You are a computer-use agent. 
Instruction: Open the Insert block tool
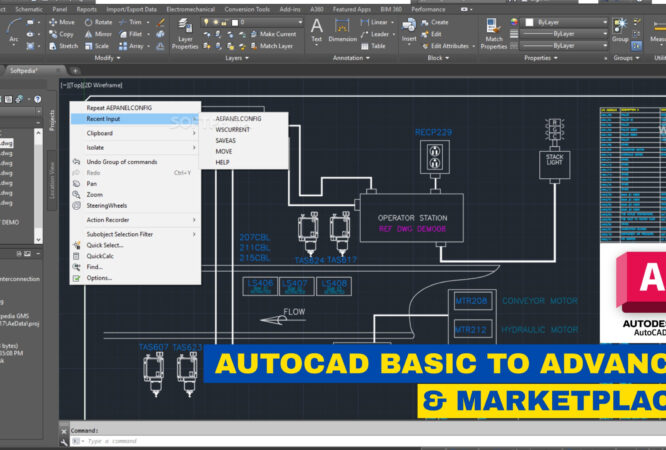point(409,30)
